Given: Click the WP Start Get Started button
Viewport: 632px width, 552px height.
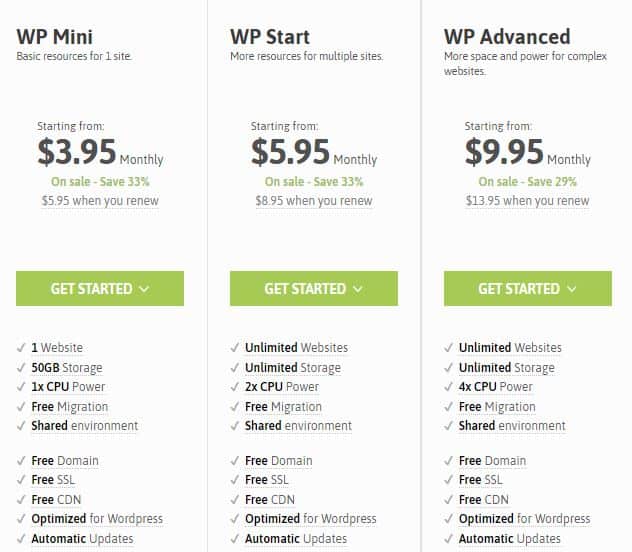Looking at the screenshot, I should click(x=314, y=288).
